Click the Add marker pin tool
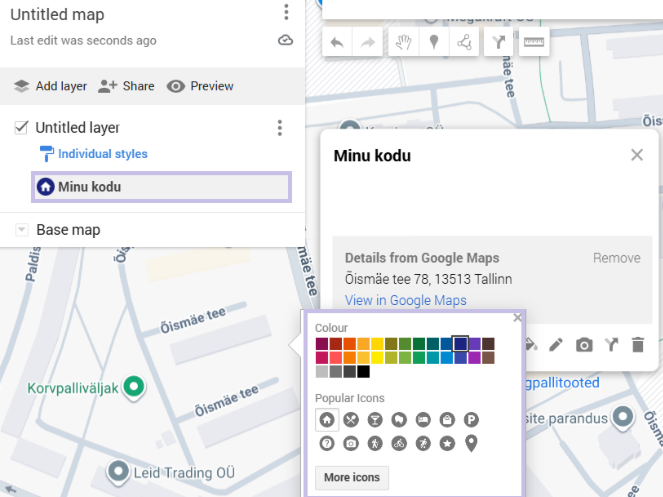Image resolution: width=663 pixels, height=497 pixels. 434,42
